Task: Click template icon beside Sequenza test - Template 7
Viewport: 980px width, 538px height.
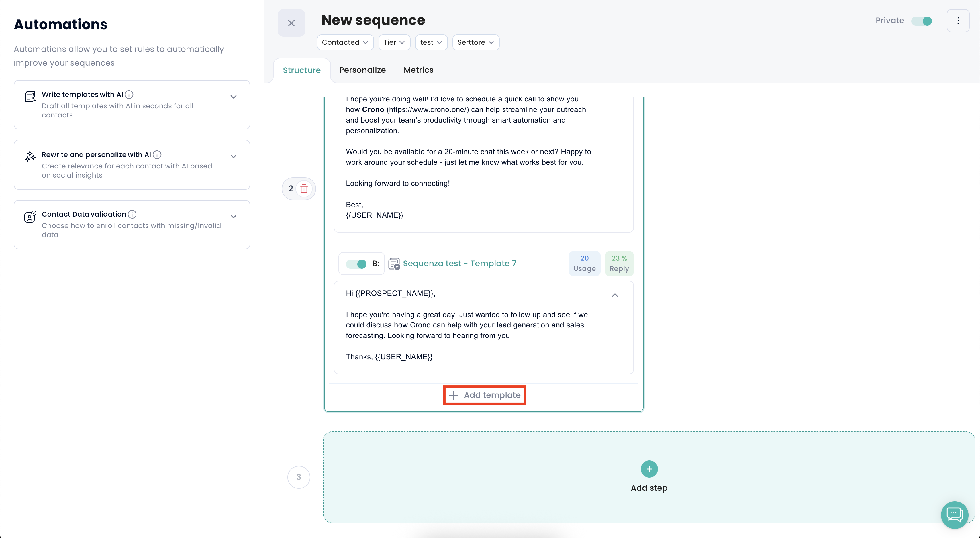Action: [x=394, y=263]
